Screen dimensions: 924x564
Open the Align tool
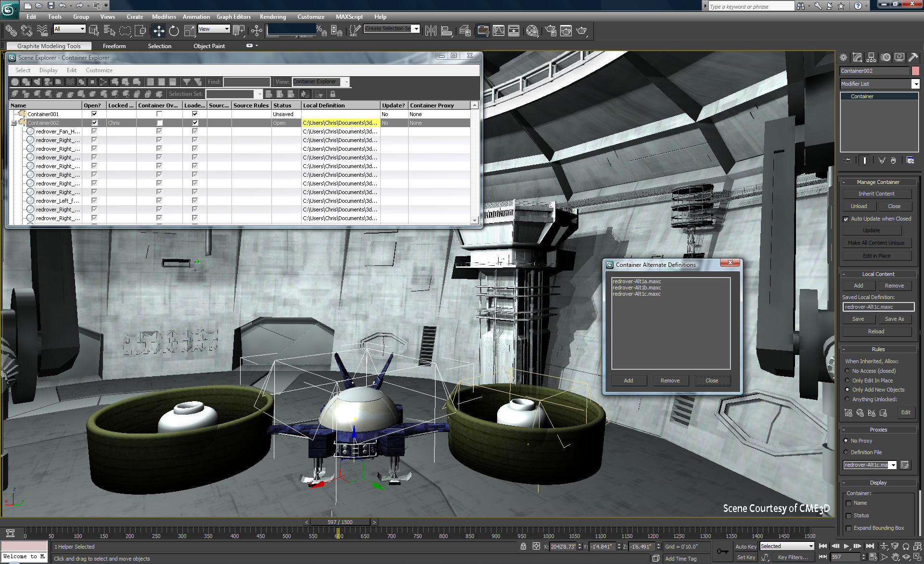pos(447,30)
